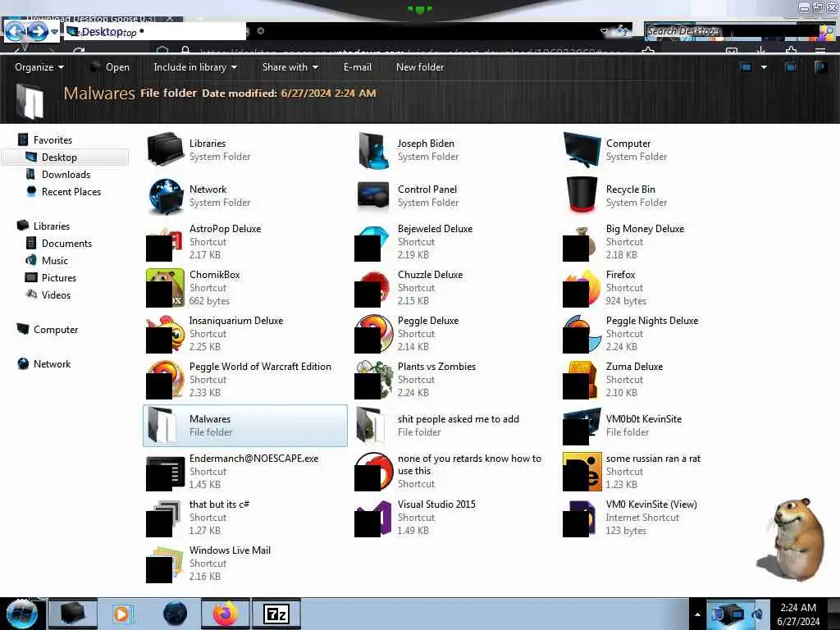Select the AstroPop Deluxe shortcut icon

(164, 243)
